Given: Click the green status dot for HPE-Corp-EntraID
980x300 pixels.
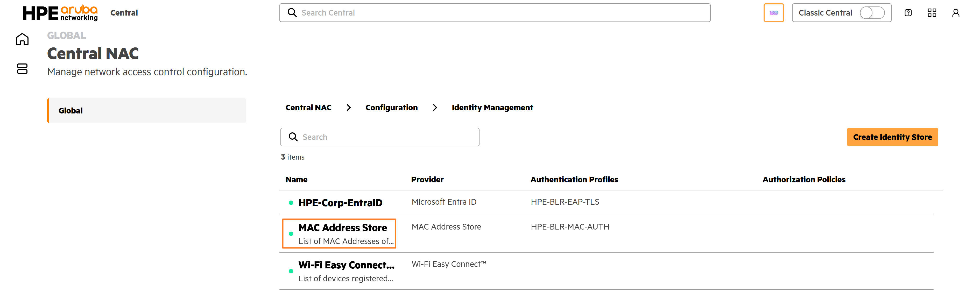Looking at the screenshot, I should [291, 203].
